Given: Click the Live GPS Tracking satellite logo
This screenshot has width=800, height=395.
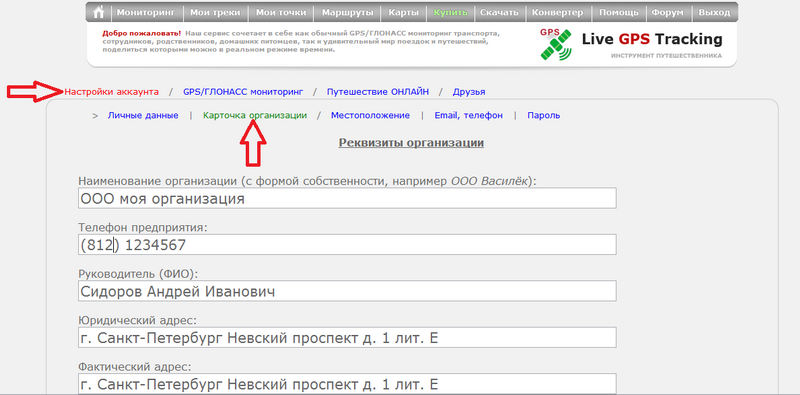Looking at the screenshot, I should pos(556,44).
